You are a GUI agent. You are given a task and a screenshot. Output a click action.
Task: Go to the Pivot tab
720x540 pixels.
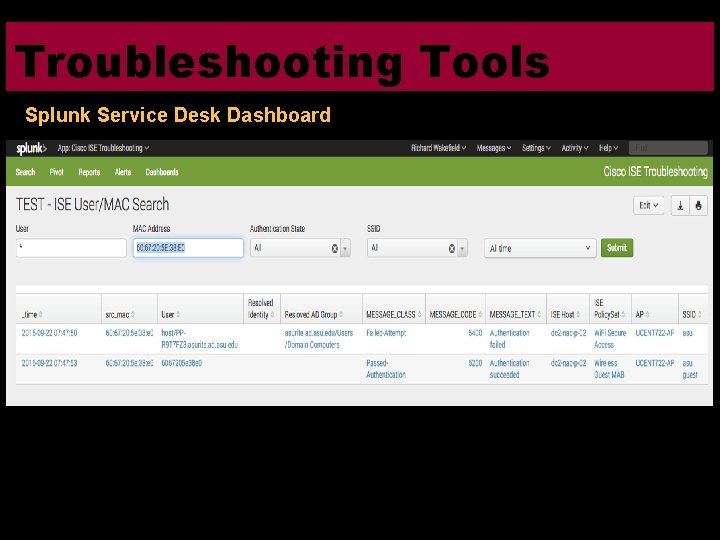click(x=56, y=172)
